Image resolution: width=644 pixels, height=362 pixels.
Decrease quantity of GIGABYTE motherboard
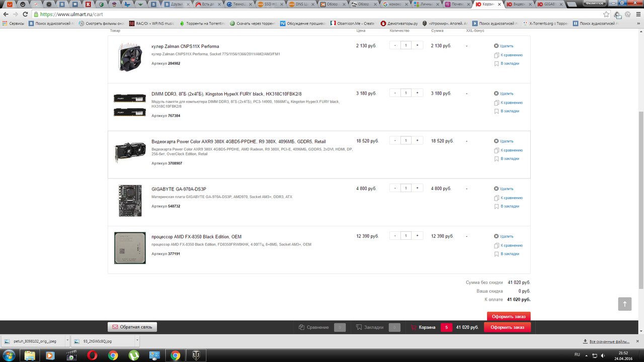point(395,188)
